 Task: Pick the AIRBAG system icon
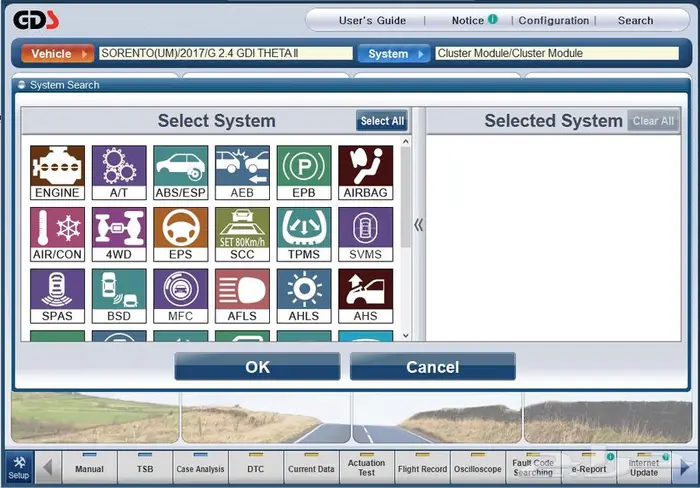365,172
